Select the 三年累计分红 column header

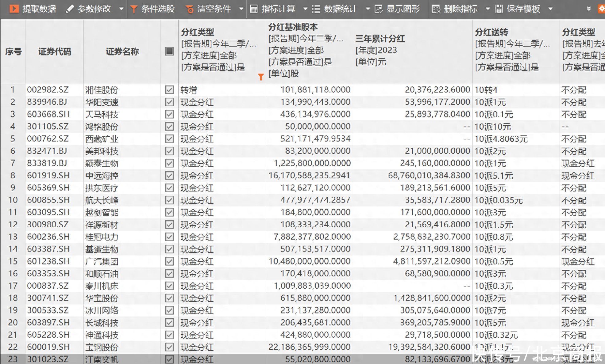[413, 51]
